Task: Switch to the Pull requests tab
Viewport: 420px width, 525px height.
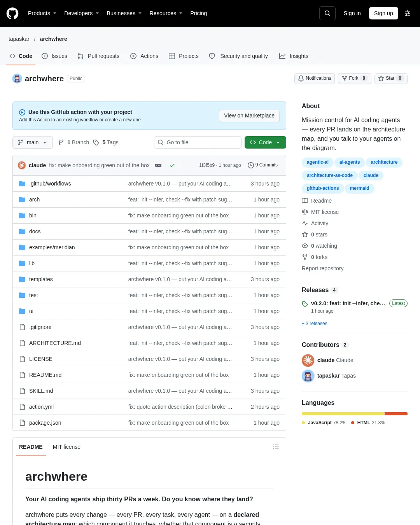Action: (98, 56)
